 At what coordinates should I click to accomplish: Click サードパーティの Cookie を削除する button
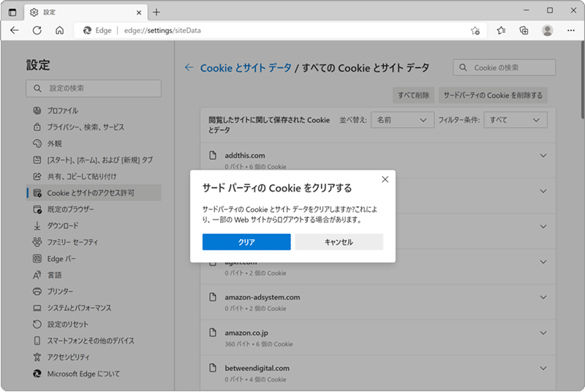click(493, 95)
